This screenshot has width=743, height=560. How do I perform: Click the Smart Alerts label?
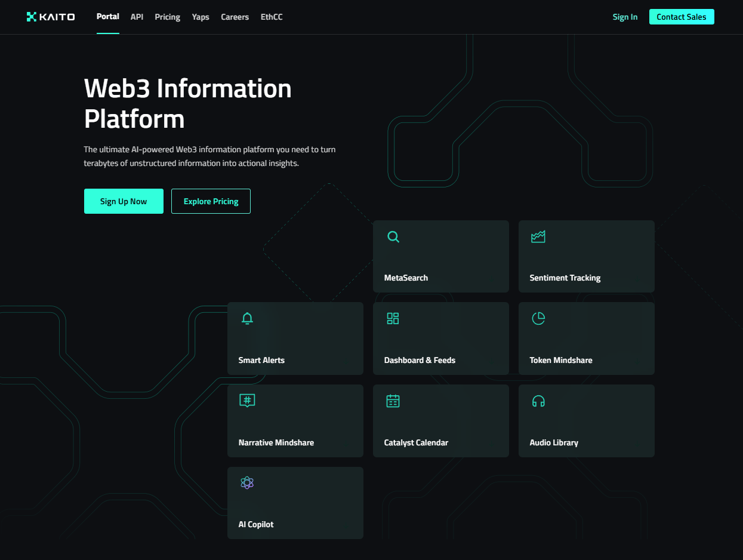[261, 360]
